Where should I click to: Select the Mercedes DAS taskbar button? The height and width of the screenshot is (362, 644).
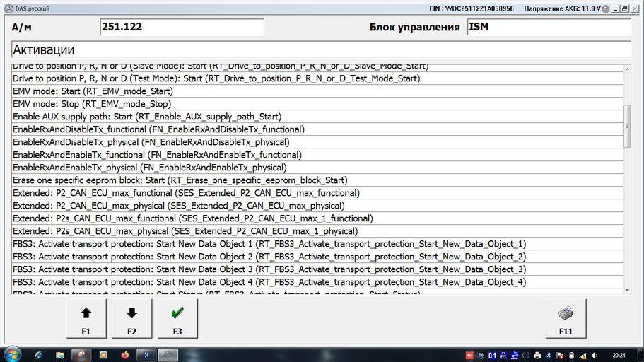tap(168, 355)
